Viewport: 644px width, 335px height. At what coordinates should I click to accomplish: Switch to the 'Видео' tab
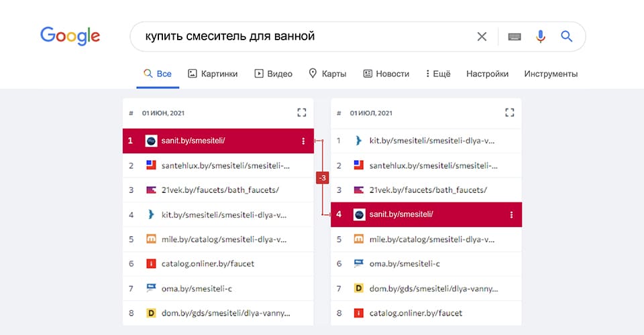coord(273,74)
